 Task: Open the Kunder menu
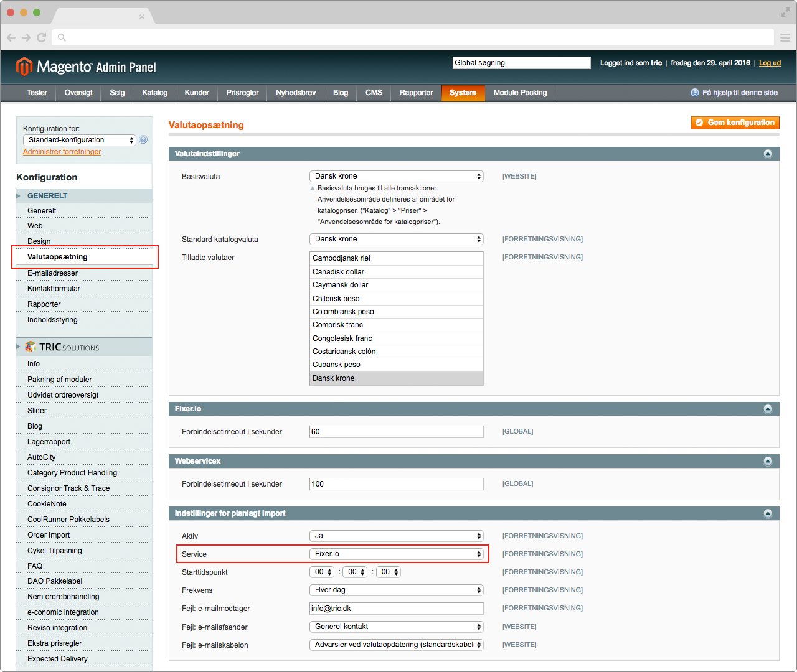(x=197, y=93)
